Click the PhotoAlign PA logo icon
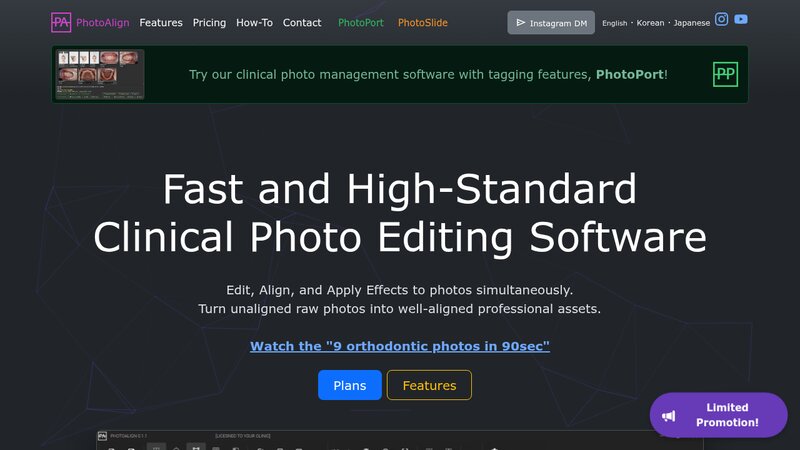Screen dimensions: 800x450 [61, 22]
